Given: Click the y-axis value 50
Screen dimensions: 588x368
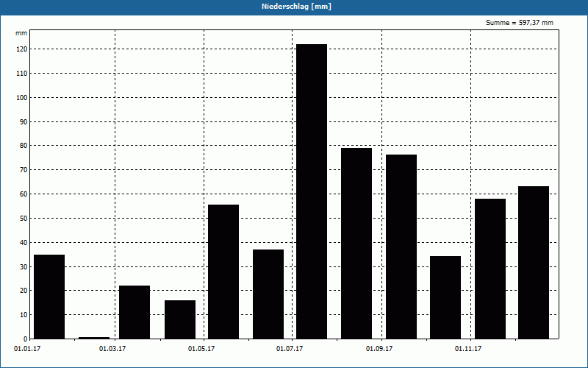Looking at the screenshot, I should pyautogui.click(x=24, y=219).
